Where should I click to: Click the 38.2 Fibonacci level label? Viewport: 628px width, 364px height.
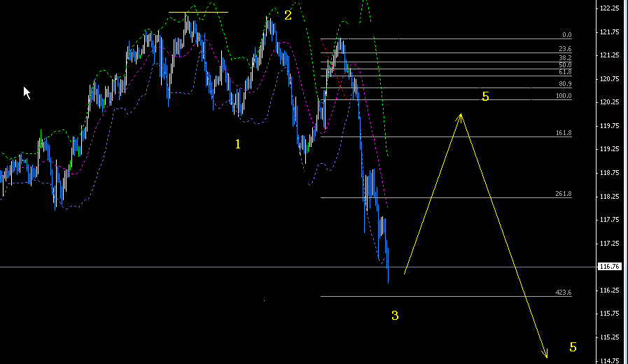[x=565, y=58]
